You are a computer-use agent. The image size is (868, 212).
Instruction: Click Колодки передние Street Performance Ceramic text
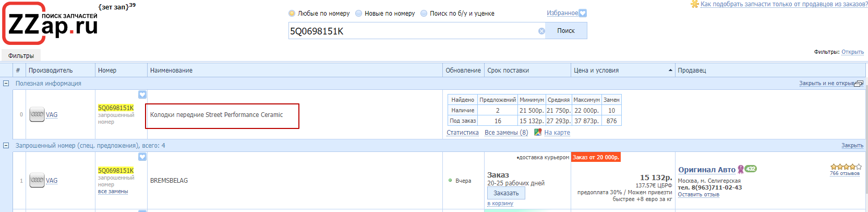[x=216, y=115]
